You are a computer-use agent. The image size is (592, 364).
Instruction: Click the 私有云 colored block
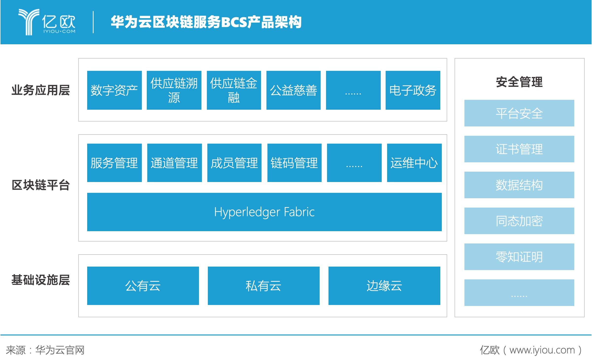263,286
